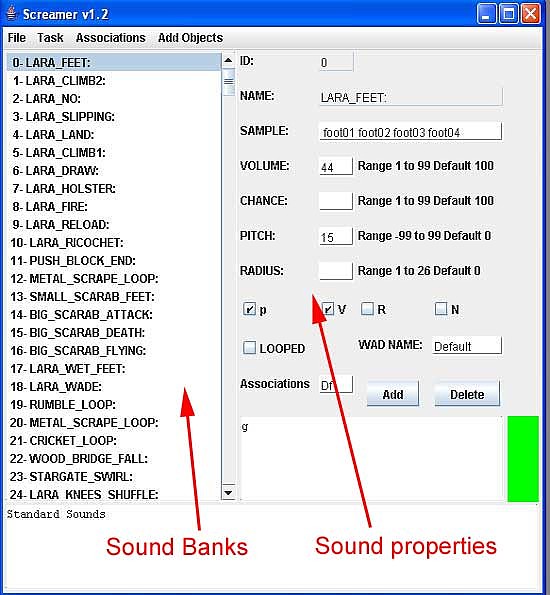Close the Screamer v1.2 window
550x595 pixels.
pos(531,14)
